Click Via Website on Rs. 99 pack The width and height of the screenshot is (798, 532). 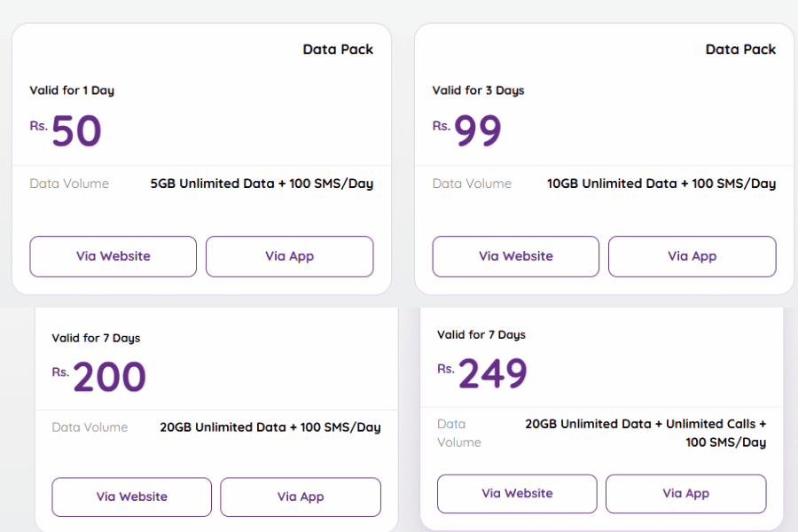click(515, 256)
